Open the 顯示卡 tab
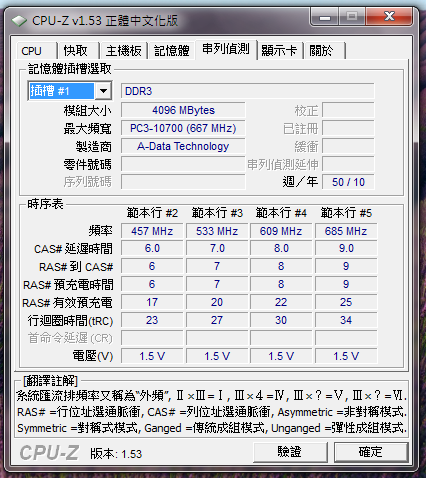The width and height of the screenshot is (426, 478). (279, 51)
